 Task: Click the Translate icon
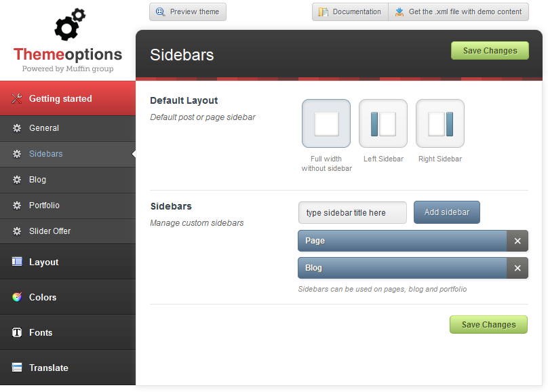17,368
